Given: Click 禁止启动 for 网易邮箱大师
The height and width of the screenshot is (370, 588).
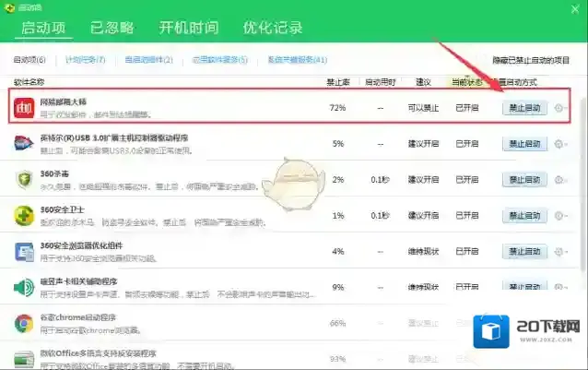Looking at the screenshot, I should click(524, 108).
